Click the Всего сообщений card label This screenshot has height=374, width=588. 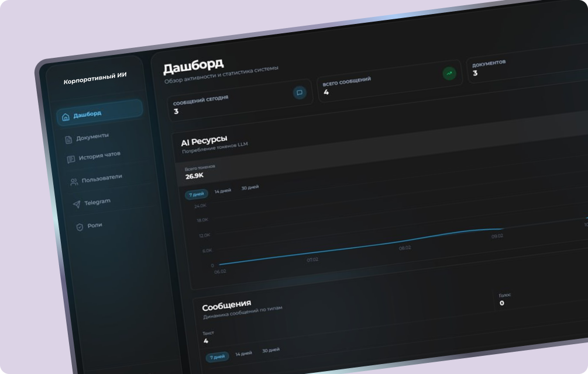coord(347,81)
